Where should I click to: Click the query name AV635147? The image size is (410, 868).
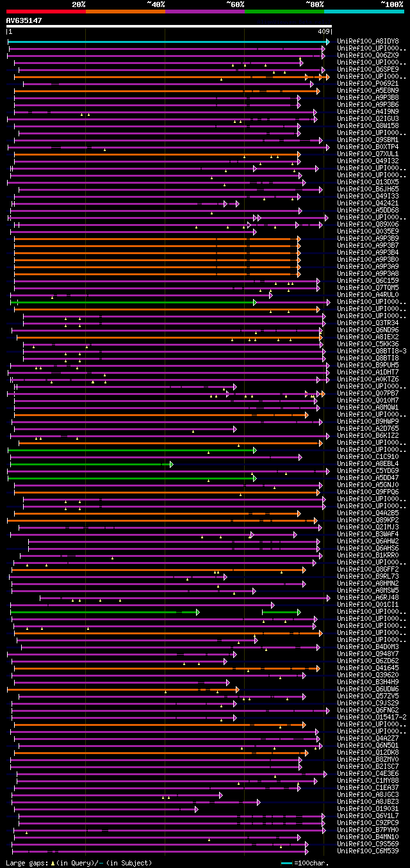pos(24,20)
